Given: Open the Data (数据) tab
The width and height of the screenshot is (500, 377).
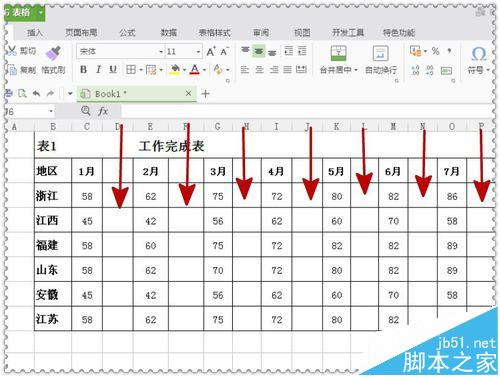Looking at the screenshot, I should (169, 33).
